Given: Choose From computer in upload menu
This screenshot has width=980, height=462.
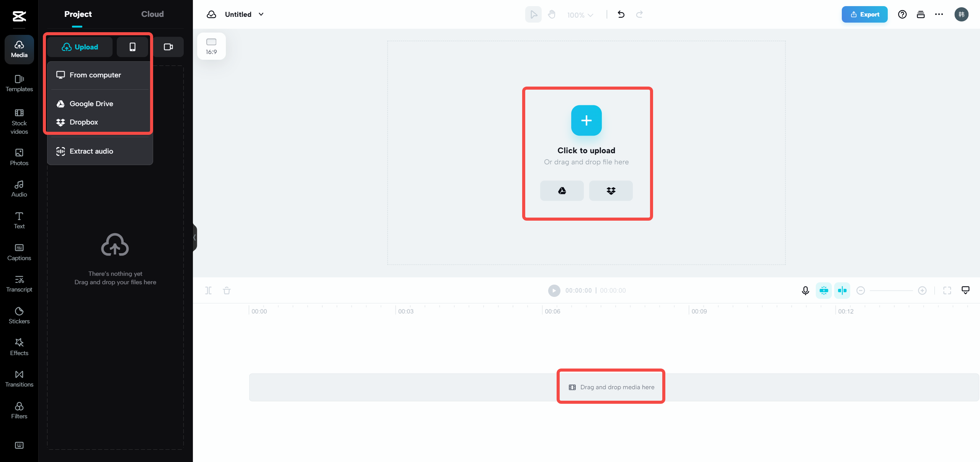Looking at the screenshot, I should (95, 75).
